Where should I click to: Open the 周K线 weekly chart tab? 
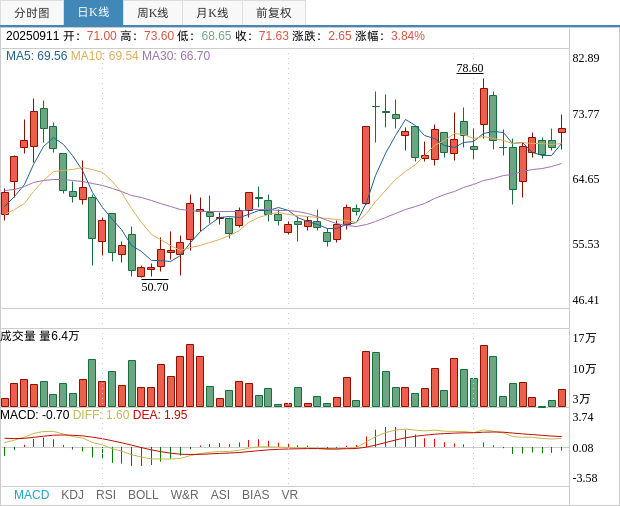click(x=153, y=13)
